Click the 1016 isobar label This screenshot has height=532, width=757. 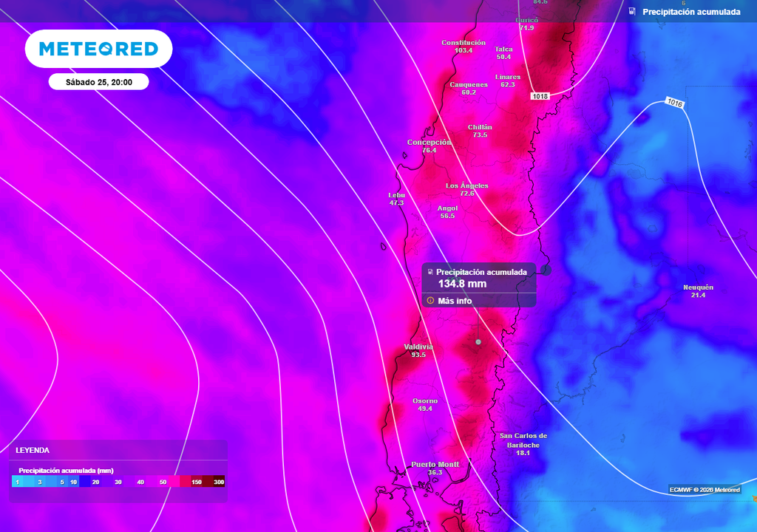point(674,103)
